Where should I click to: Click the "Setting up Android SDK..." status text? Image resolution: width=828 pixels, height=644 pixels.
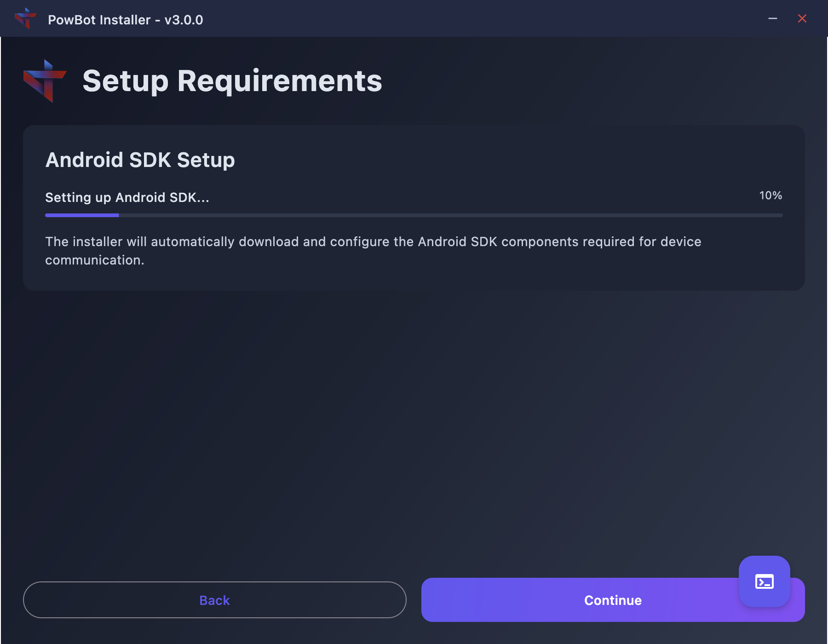127,197
